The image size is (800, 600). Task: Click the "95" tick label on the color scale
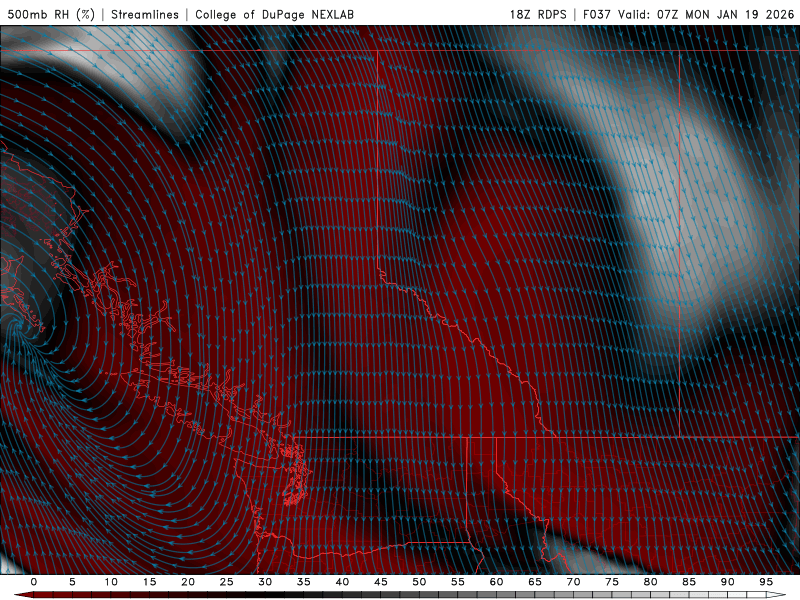click(x=766, y=582)
